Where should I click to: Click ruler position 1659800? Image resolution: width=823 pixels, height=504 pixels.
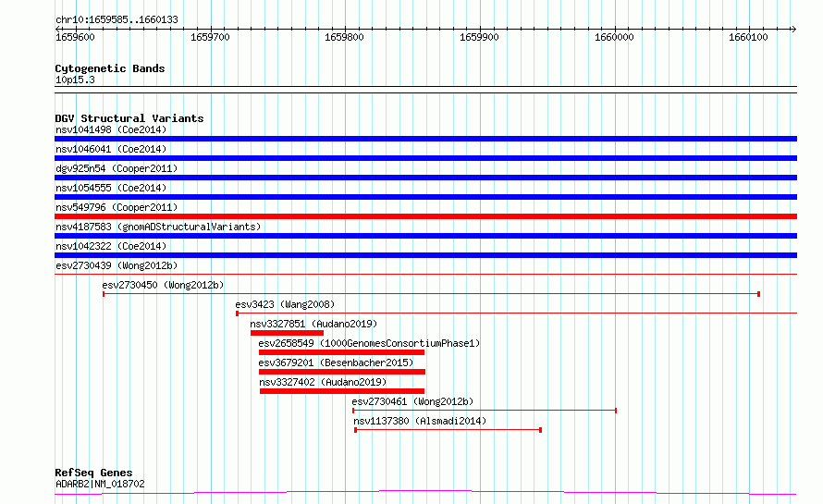pos(344,37)
